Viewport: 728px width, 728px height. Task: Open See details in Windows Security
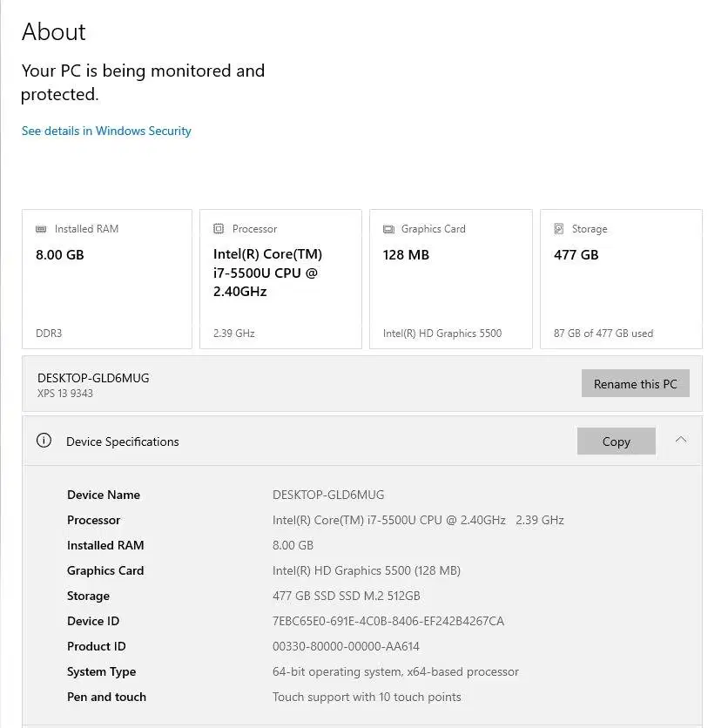click(x=106, y=131)
